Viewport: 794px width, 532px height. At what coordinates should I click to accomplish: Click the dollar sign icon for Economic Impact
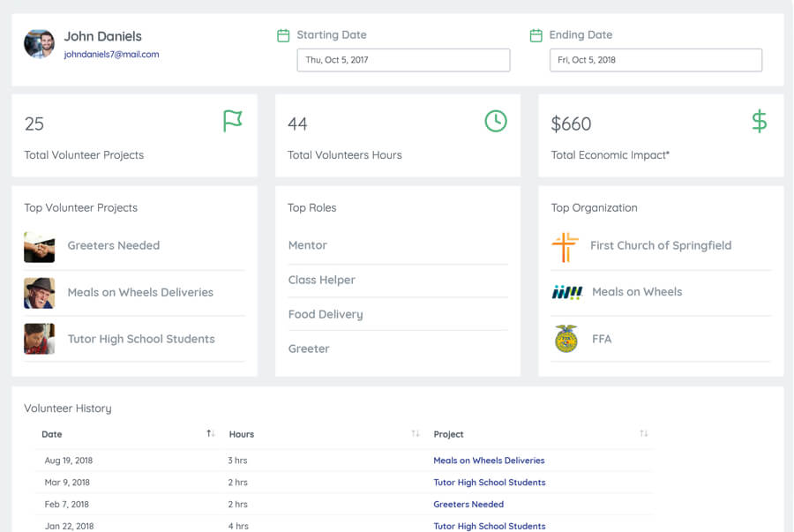[759, 122]
